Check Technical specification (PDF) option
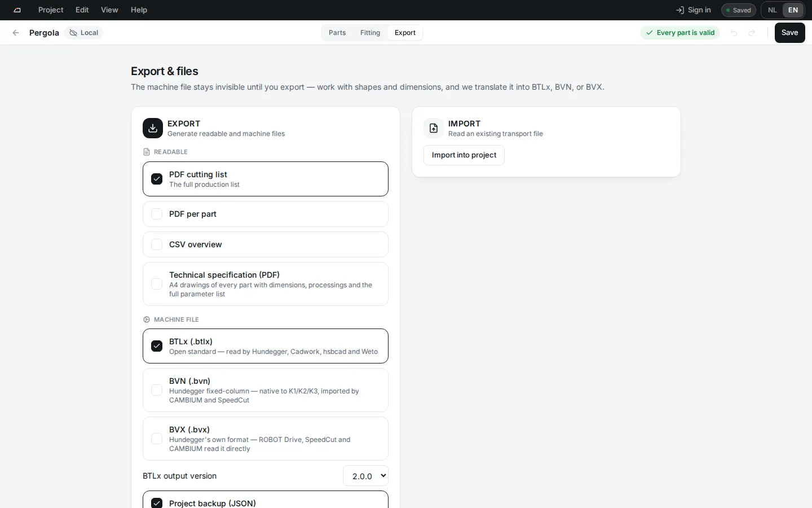 [157, 284]
